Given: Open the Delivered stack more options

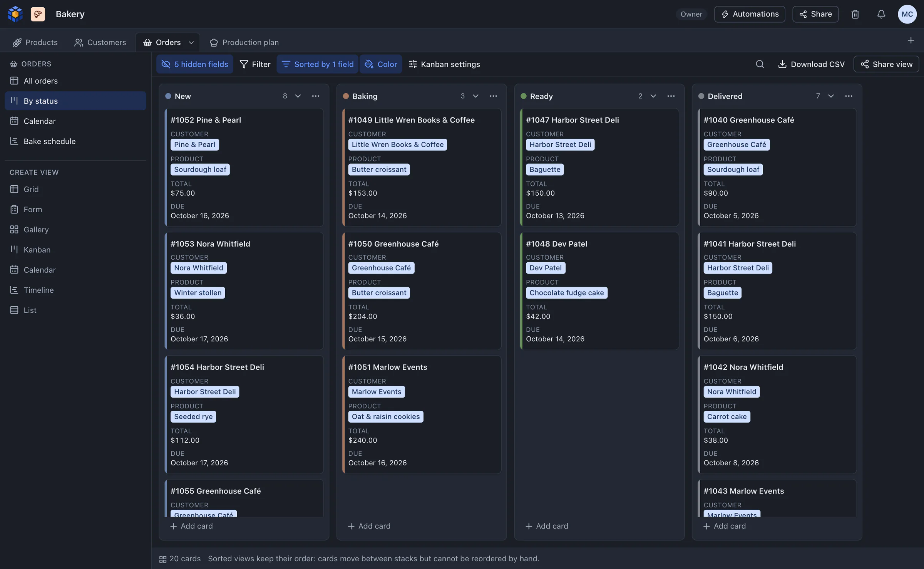Looking at the screenshot, I should click(x=849, y=96).
